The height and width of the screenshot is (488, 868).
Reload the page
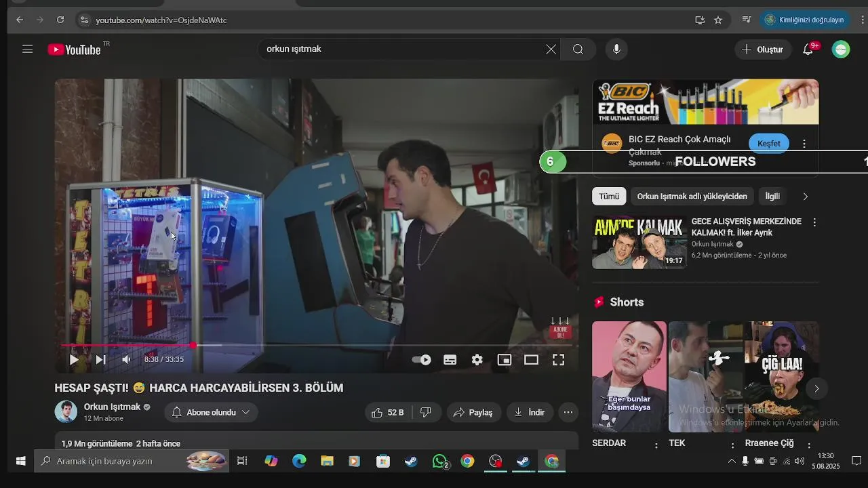coord(60,20)
